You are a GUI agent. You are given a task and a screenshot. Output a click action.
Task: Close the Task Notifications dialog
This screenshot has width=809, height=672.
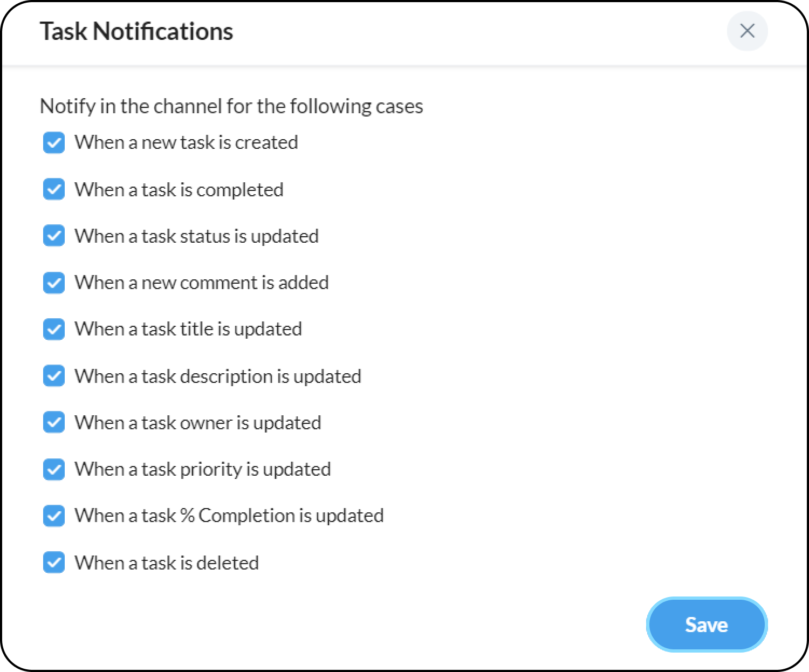tap(747, 31)
